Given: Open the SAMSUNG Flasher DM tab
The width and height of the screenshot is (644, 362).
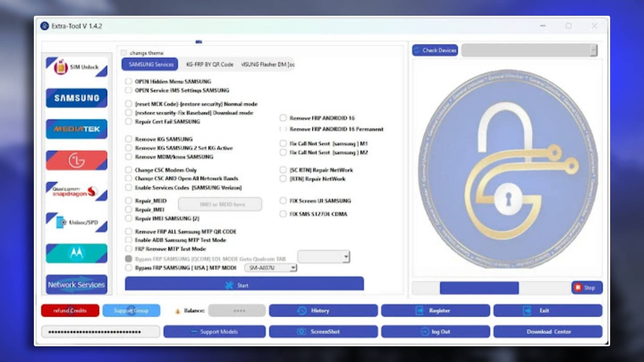Looking at the screenshot, I should point(268,64).
